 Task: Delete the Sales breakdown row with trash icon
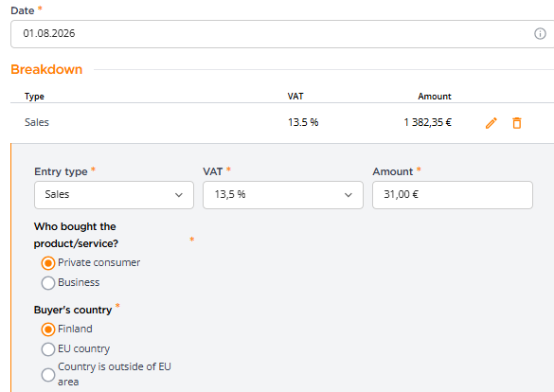tap(517, 123)
